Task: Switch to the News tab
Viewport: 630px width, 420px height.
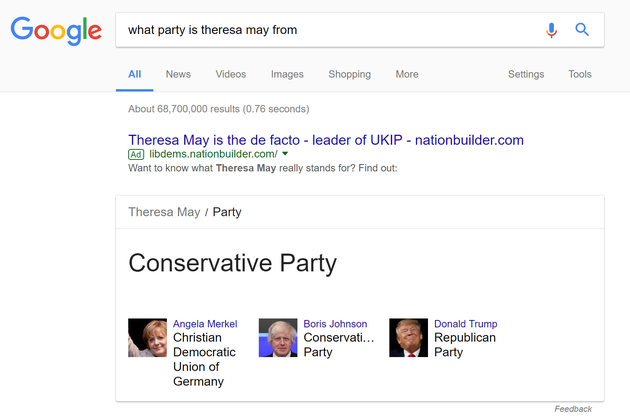Action: pos(178,74)
